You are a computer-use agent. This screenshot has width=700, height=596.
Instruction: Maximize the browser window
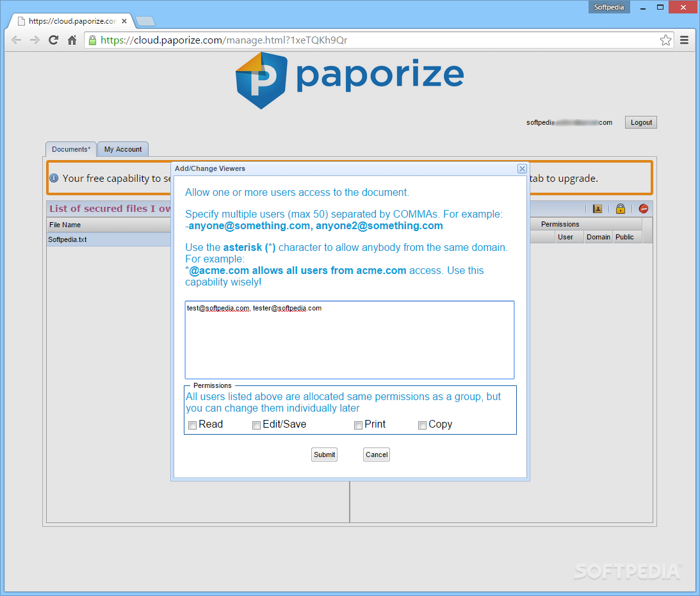click(660, 7)
